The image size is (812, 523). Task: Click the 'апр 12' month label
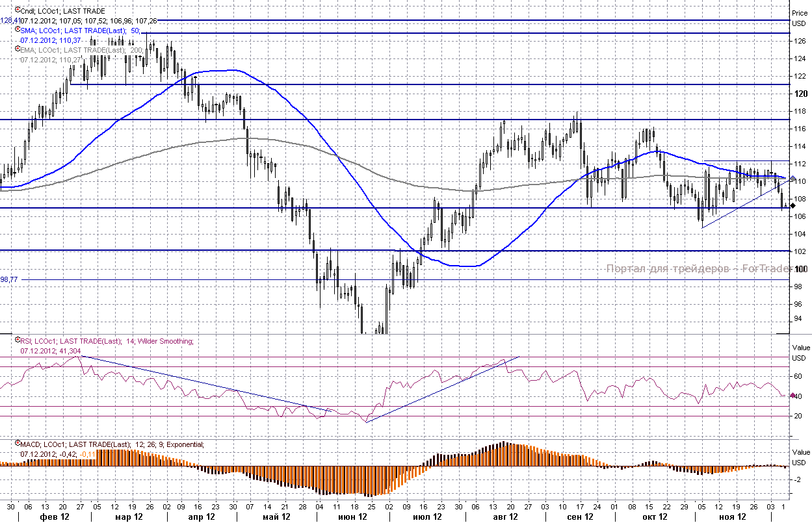202,517
